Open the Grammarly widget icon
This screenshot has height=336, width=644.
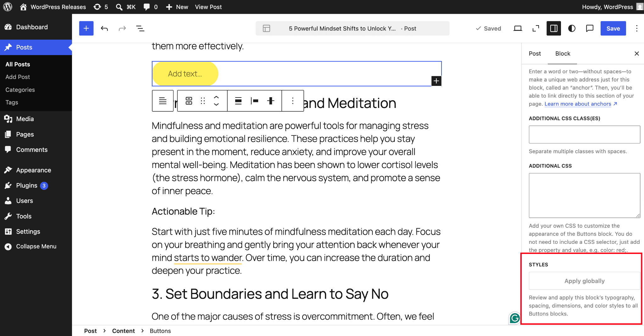tap(515, 318)
